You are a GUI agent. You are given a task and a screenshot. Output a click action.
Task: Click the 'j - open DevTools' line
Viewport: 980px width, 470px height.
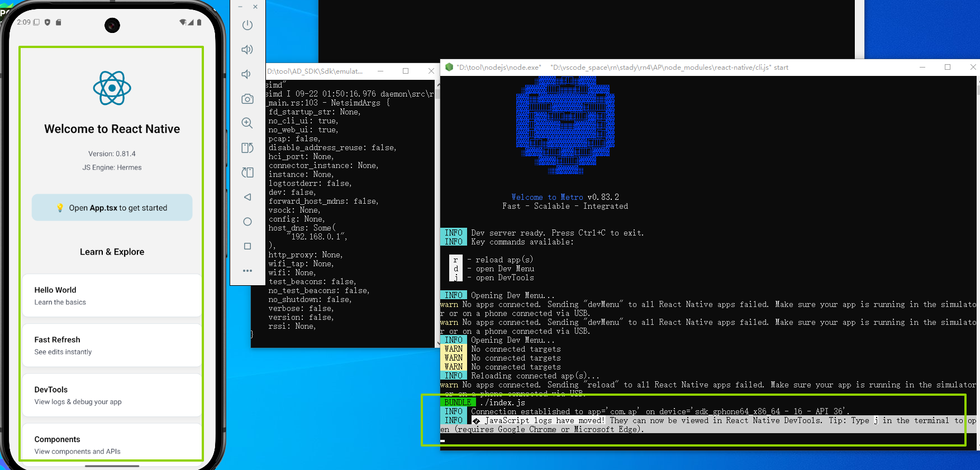[492, 277]
